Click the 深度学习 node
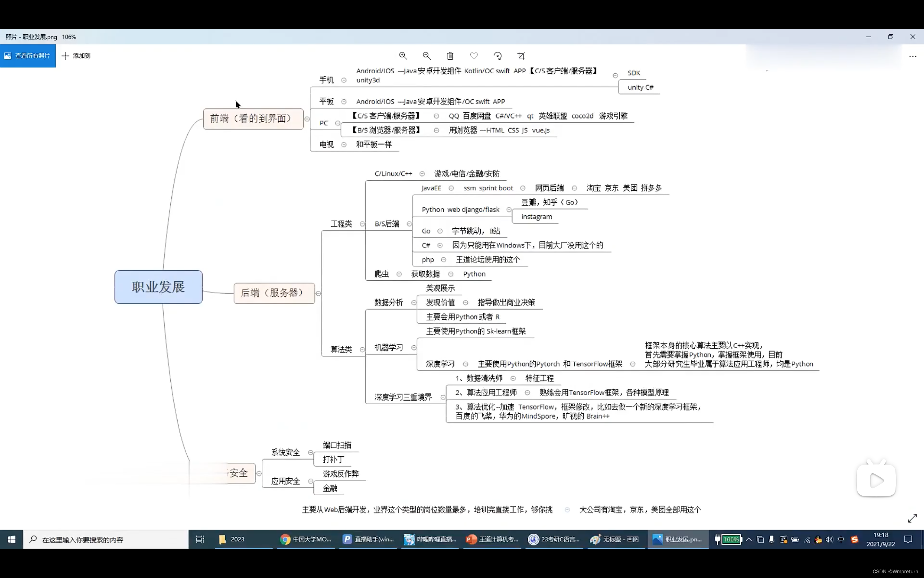 (440, 364)
